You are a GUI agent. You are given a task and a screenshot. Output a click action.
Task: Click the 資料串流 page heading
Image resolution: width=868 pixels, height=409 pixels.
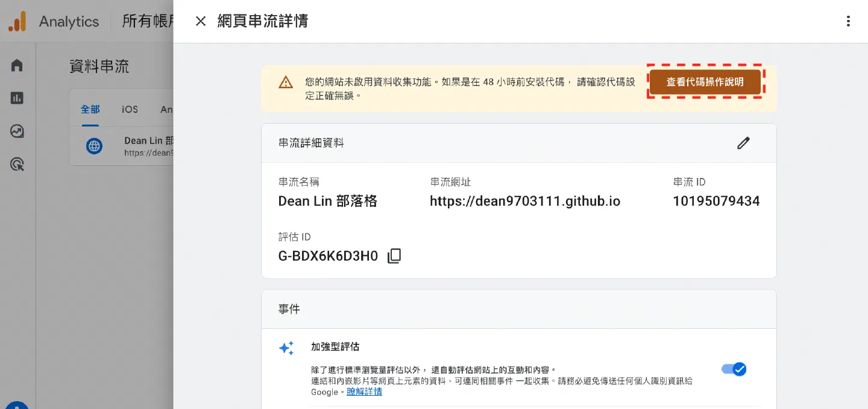pos(99,66)
